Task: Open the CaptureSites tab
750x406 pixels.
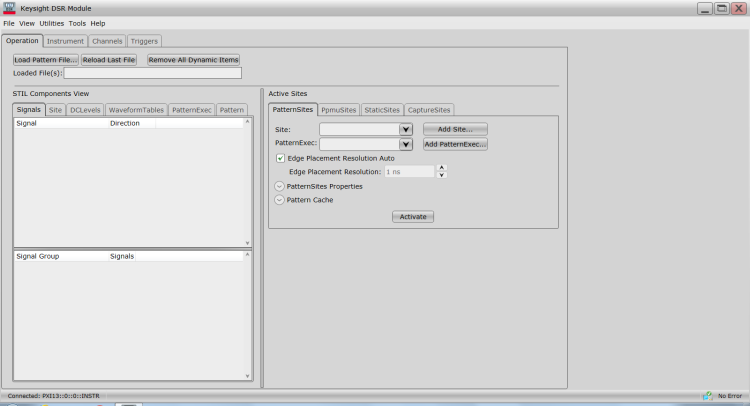Action: tap(429, 109)
